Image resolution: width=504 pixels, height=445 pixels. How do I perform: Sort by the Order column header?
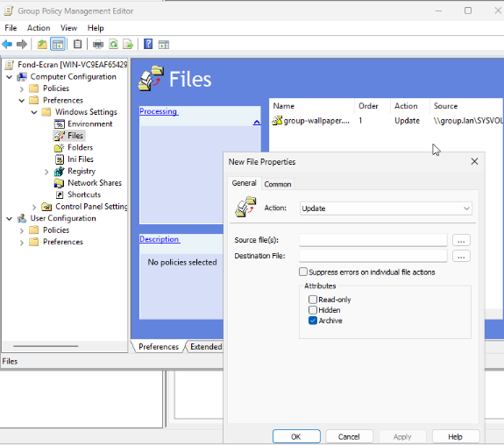373,106
